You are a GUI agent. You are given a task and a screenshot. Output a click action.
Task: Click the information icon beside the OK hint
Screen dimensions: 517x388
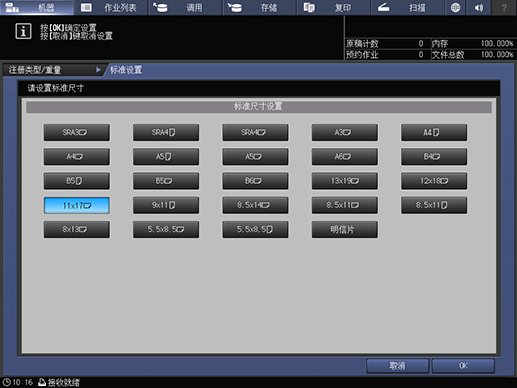coord(23,31)
